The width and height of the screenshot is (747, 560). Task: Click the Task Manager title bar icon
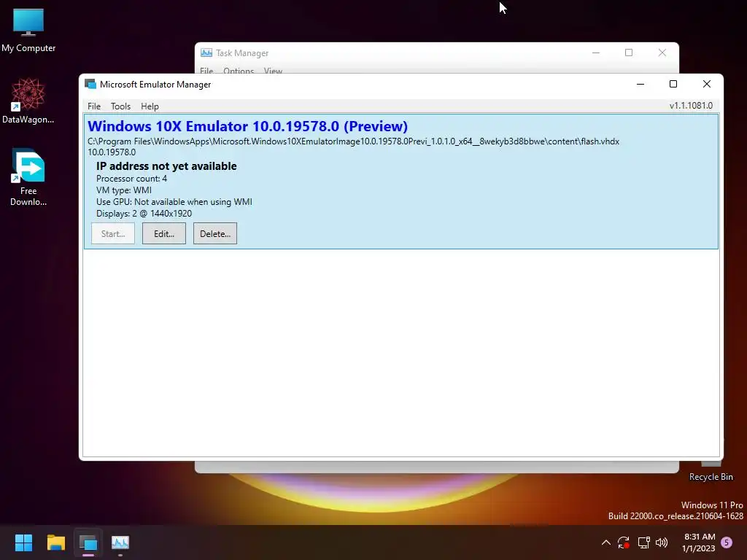coord(206,52)
